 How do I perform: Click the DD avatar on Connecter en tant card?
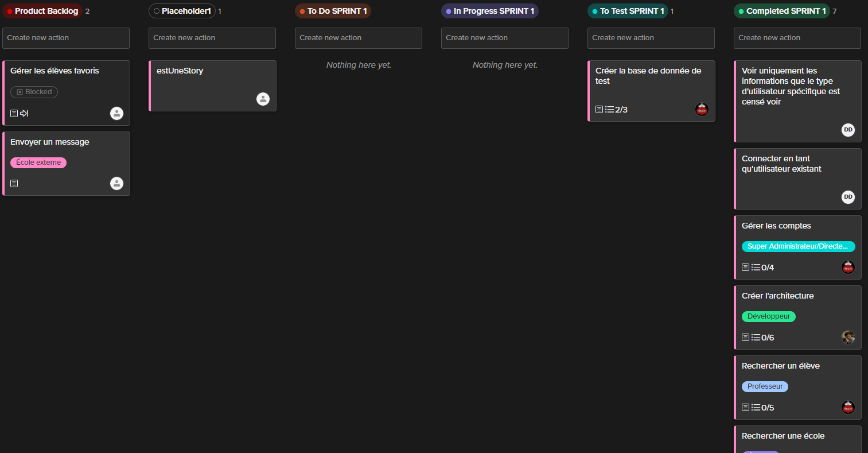[x=848, y=197]
